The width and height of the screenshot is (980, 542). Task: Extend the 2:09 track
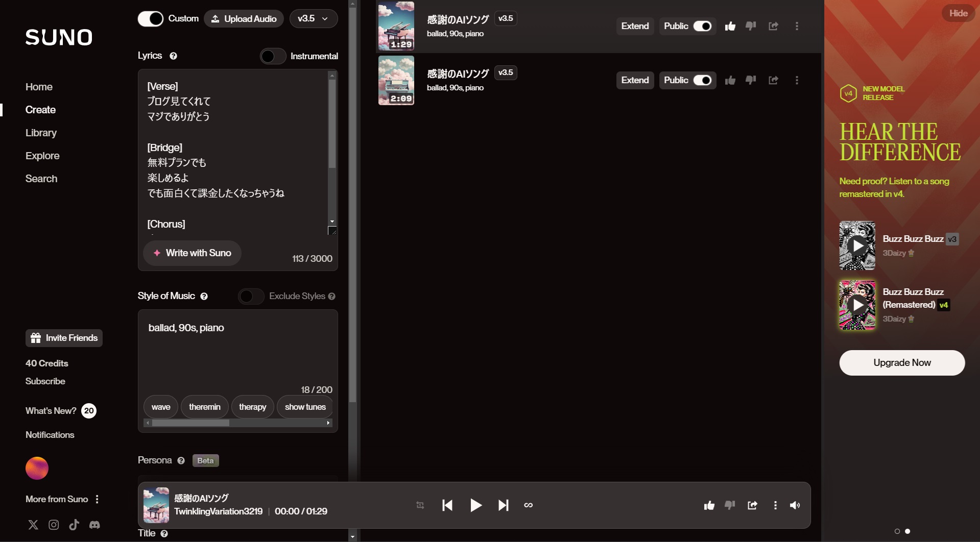click(635, 80)
